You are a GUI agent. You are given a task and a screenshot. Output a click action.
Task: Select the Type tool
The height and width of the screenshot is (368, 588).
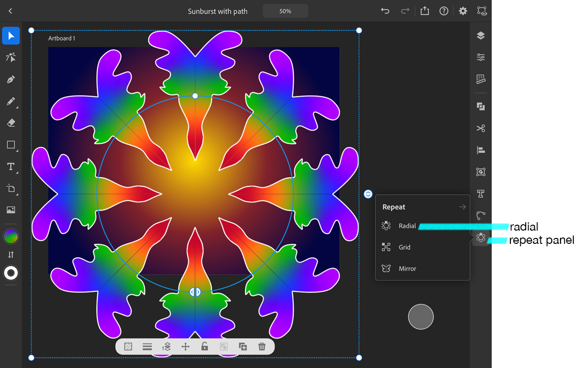[11, 166]
